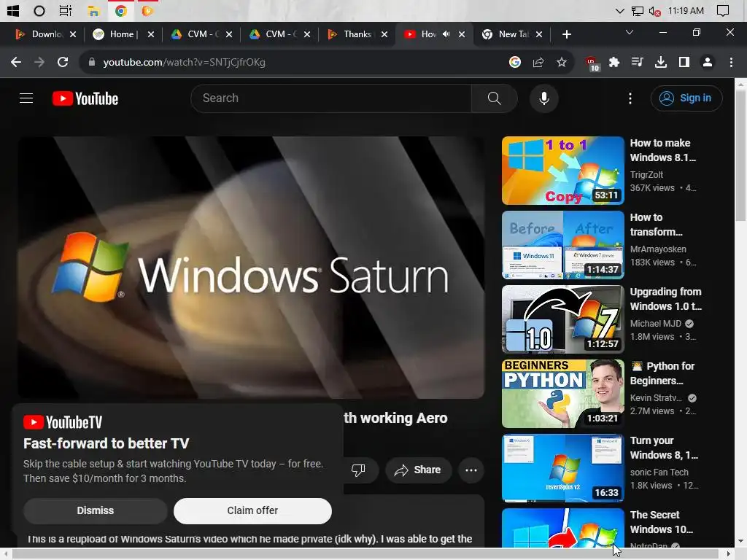Screen dimensions: 747x560
Task: Open the YouTube guide hamburger menu
Action: pos(26,98)
